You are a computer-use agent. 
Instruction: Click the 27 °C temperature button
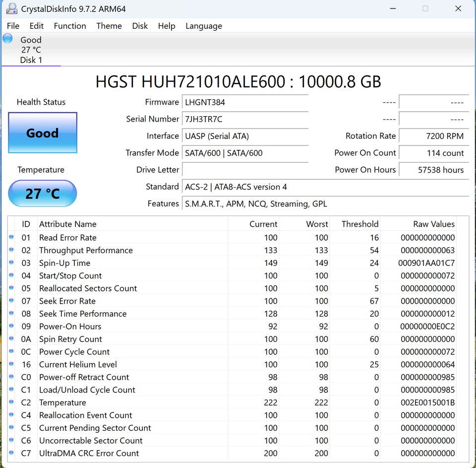(43, 194)
